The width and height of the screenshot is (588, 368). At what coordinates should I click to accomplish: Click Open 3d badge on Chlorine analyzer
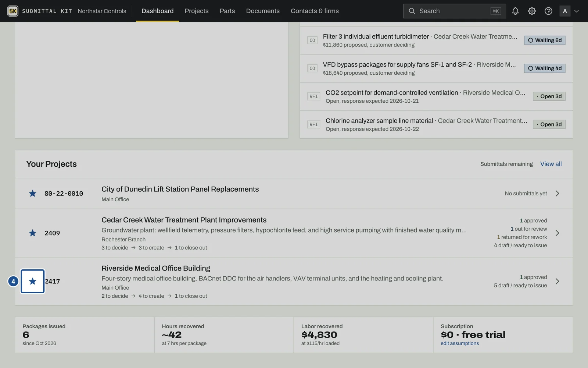pyautogui.click(x=549, y=124)
